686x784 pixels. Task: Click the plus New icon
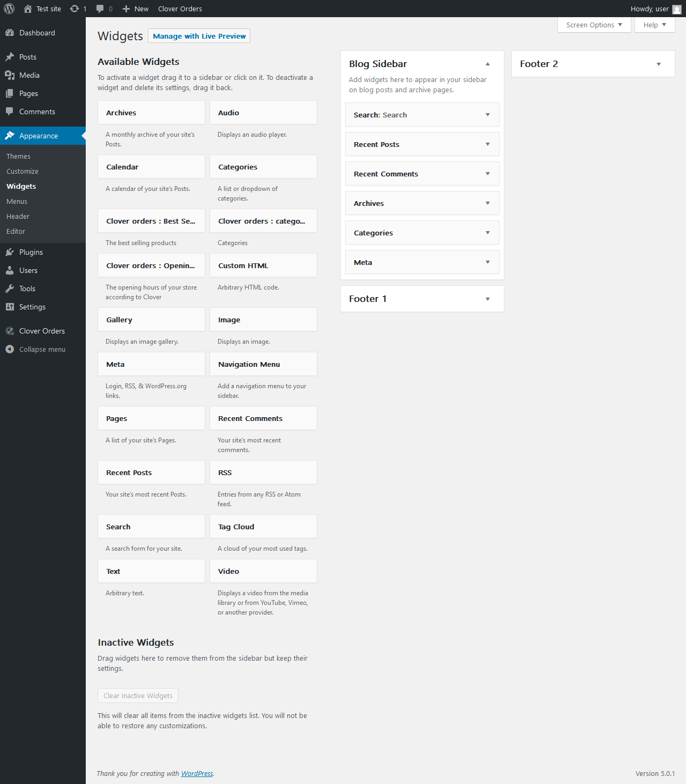126,9
